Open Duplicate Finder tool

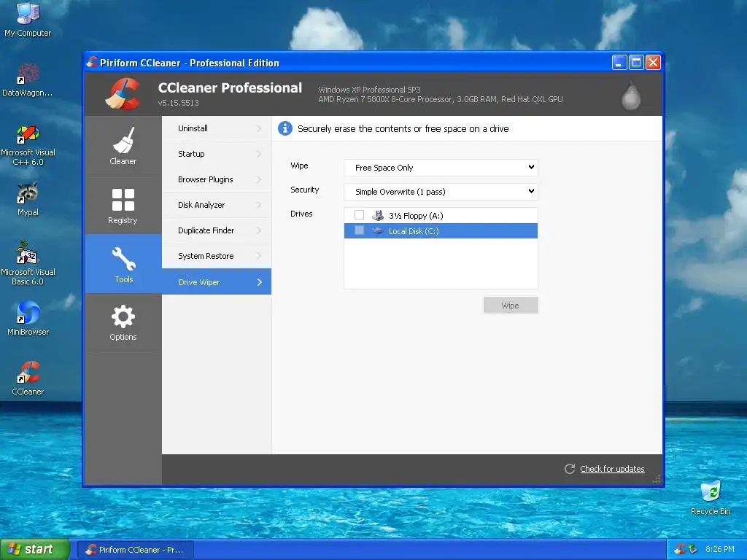click(217, 230)
